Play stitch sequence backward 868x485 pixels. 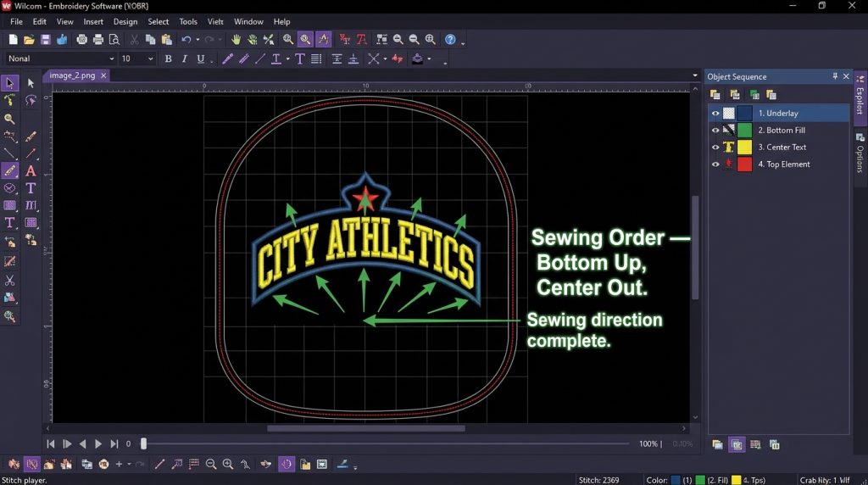82,443
